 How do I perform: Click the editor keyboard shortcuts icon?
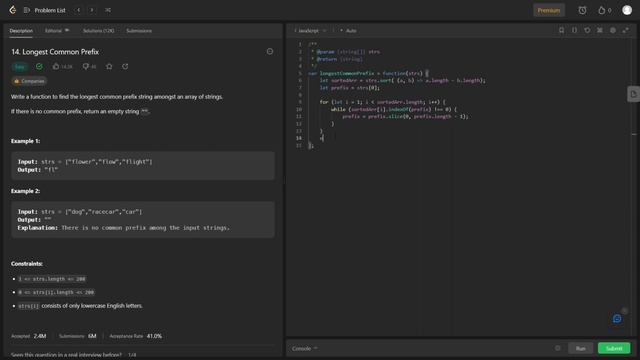600,30
